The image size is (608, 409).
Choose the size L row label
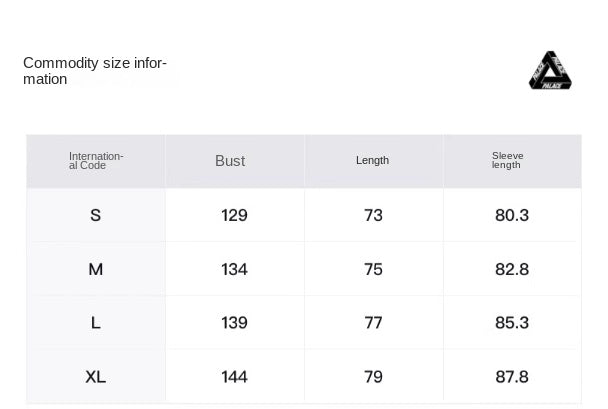point(96,323)
